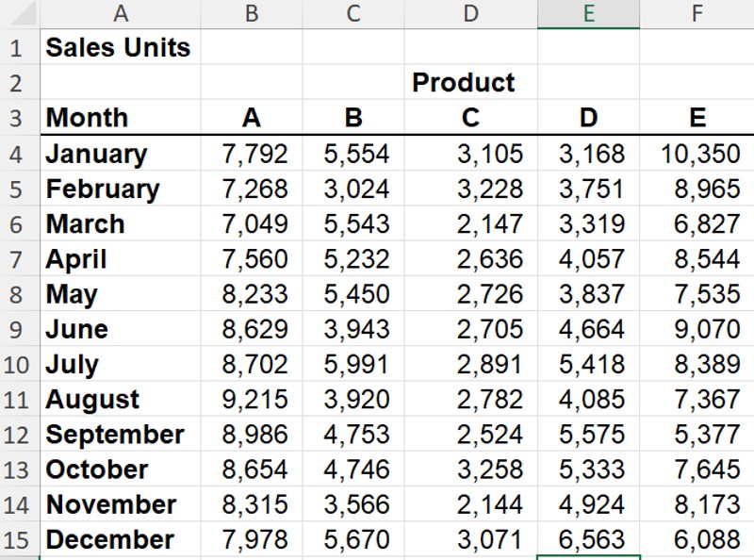This screenshot has width=754, height=560.
Task: Click the cell with value 10,350
Action: [x=697, y=153]
